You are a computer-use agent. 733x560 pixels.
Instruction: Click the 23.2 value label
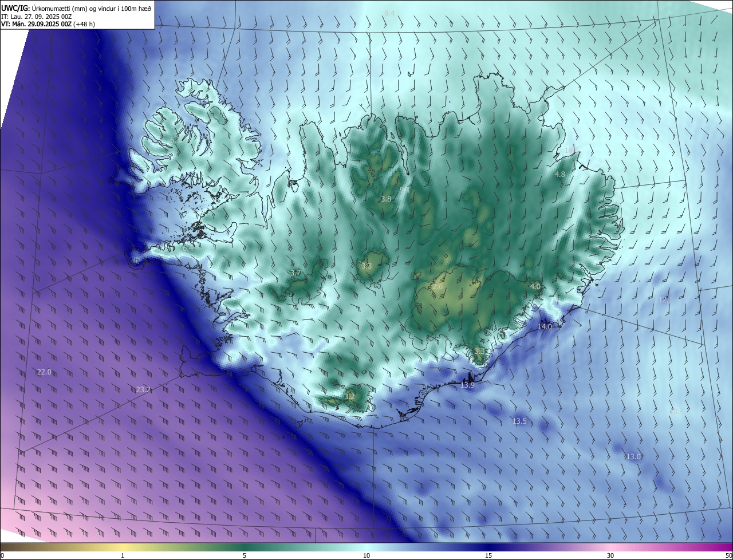143,389
